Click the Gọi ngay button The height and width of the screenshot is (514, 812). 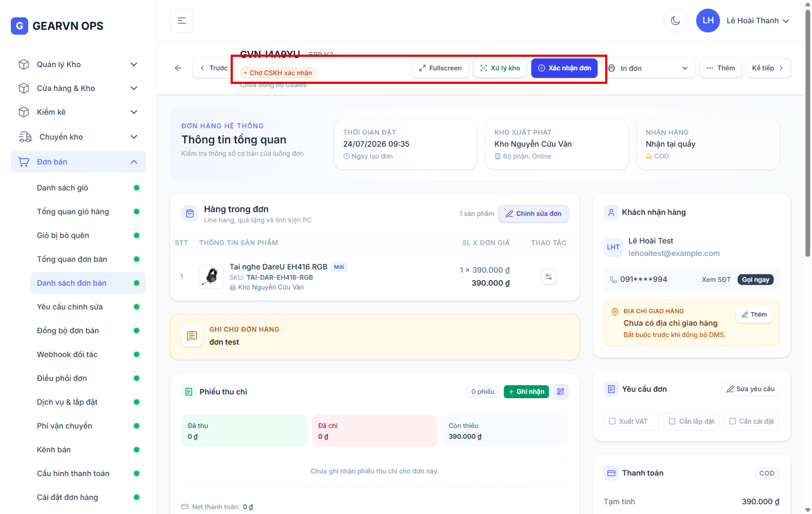pos(755,280)
